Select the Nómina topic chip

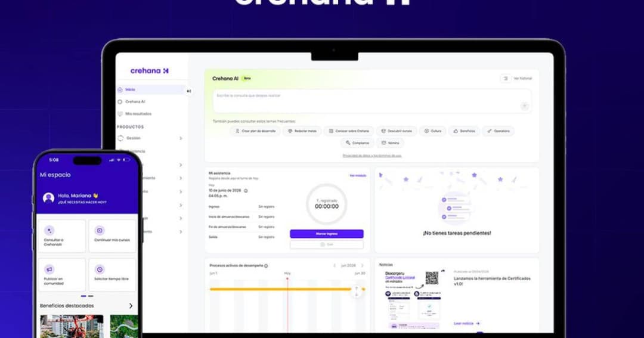(x=390, y=143)
